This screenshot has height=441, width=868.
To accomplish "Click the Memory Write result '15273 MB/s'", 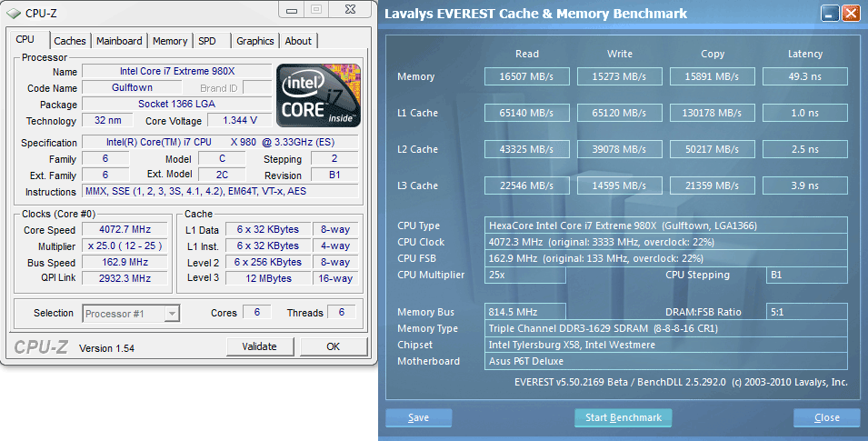I will click(620, 76).
